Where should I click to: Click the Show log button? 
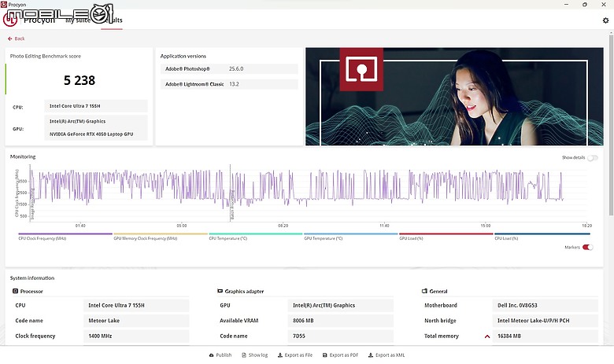255,355
